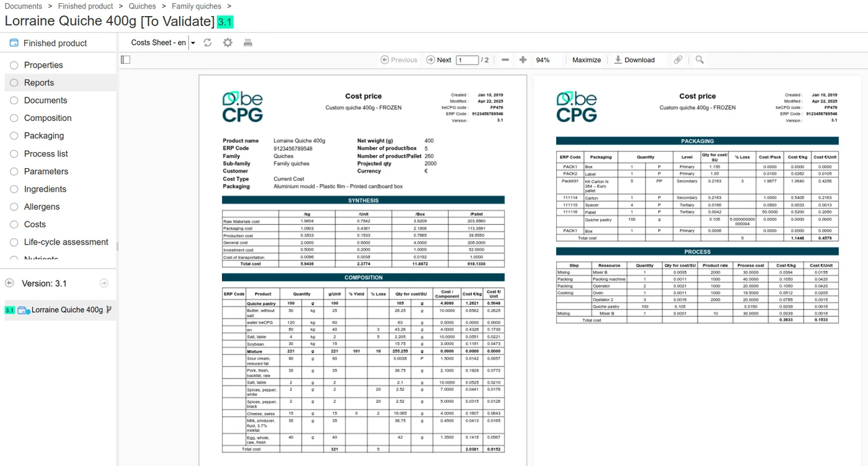868x466 pixels.
Task: Go to the Next report page
Action: [x=438, y=60]
